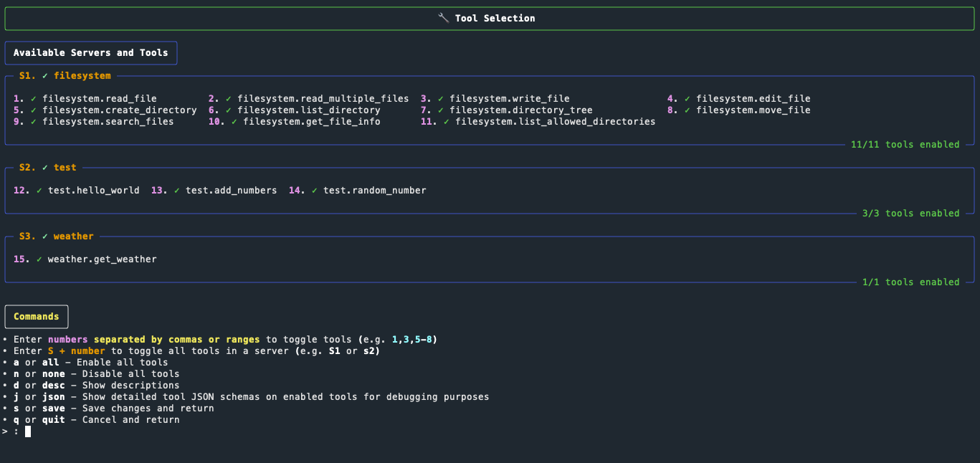This screenshot has width=980, height=463.
Task: Click the S1. server number label
Action: point(28,76)
